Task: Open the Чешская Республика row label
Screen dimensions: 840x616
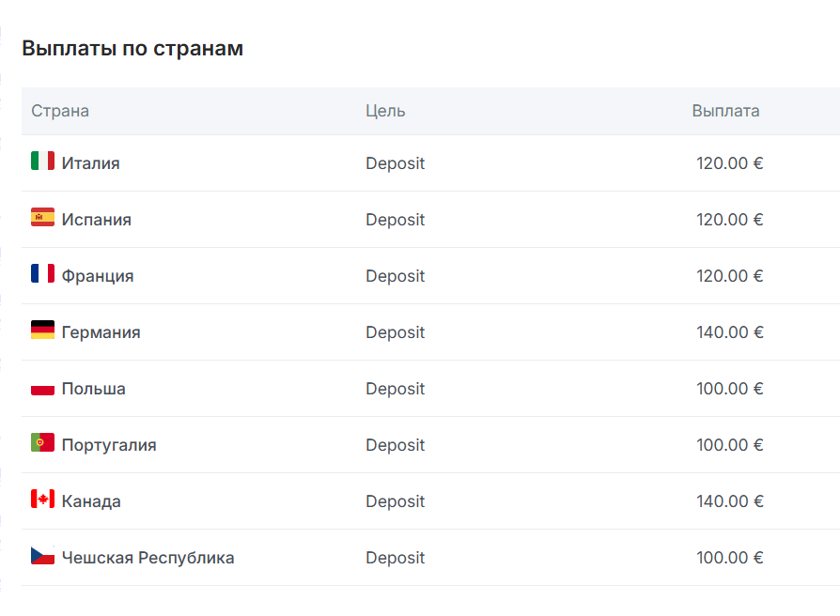Action: tap(148, 558)
